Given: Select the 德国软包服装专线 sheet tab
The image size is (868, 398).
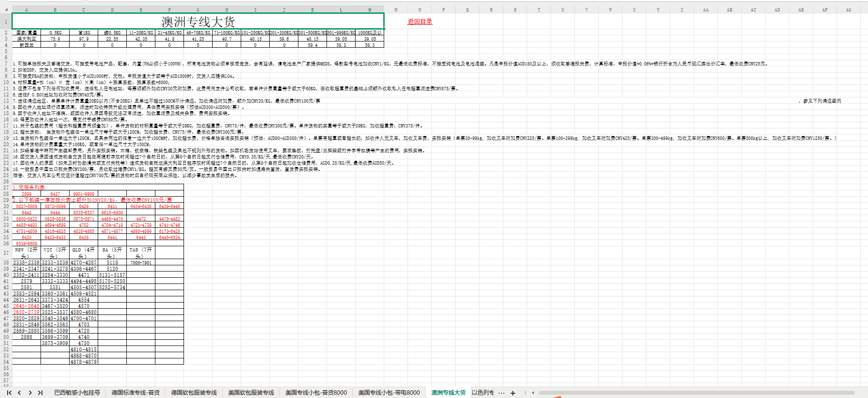Looking at the screenshot, I should pyautogui.click(x=194, y=393).
